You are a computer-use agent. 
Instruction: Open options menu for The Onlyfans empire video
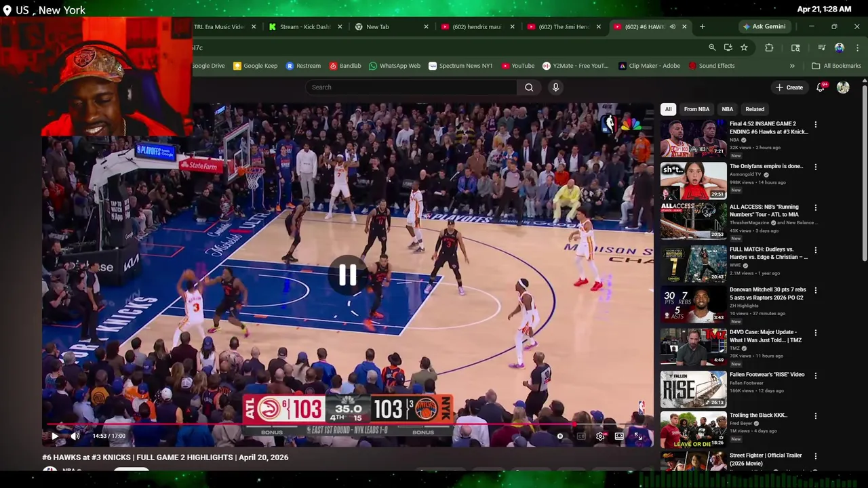click(815, 167)
